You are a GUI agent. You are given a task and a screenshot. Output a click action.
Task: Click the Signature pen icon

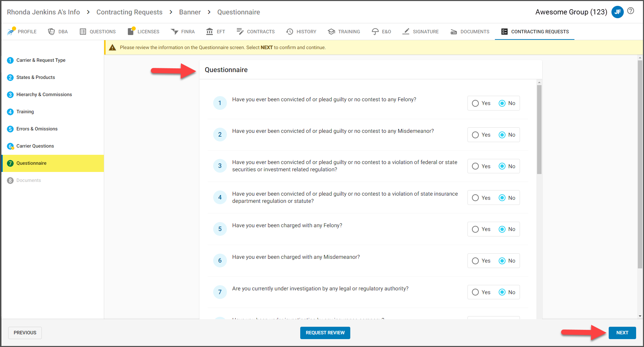click(x=406, y=31)
